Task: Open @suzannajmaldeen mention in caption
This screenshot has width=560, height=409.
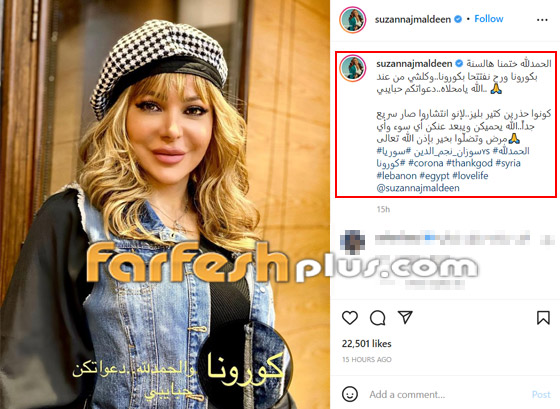Action: point(418,188)
